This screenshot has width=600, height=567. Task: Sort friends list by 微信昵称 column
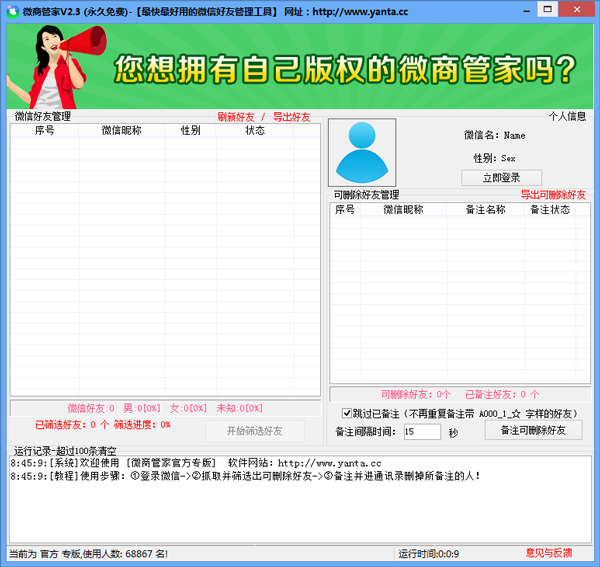coord(122,130)
